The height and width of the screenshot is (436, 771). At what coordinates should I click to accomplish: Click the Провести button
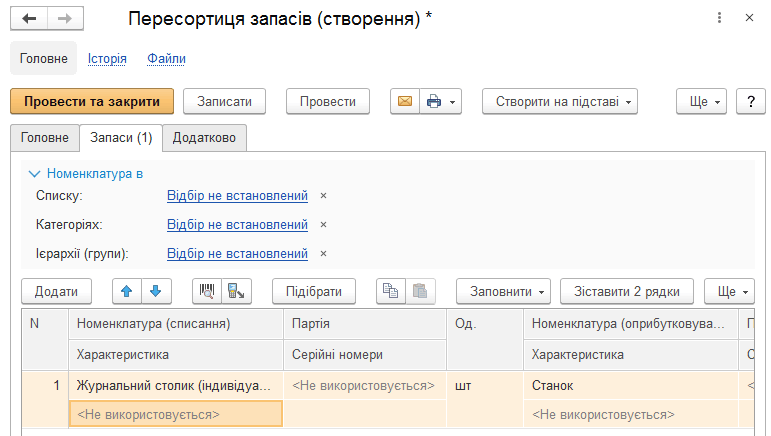[328, 101]
